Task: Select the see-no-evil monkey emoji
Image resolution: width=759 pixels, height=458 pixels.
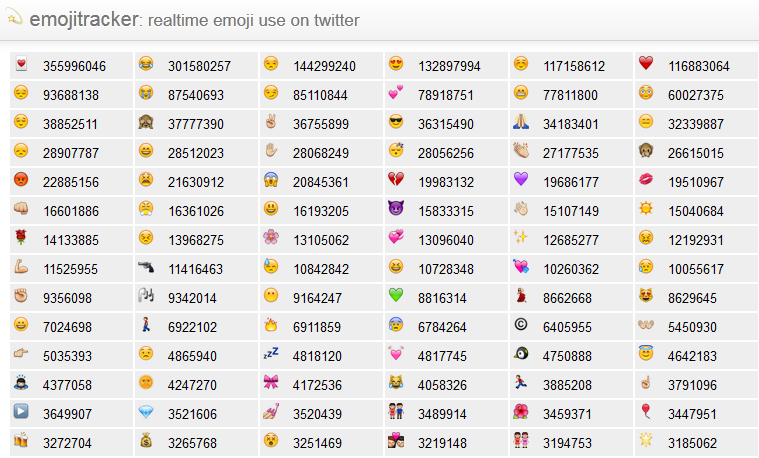Action: click(x=146, y=123)
